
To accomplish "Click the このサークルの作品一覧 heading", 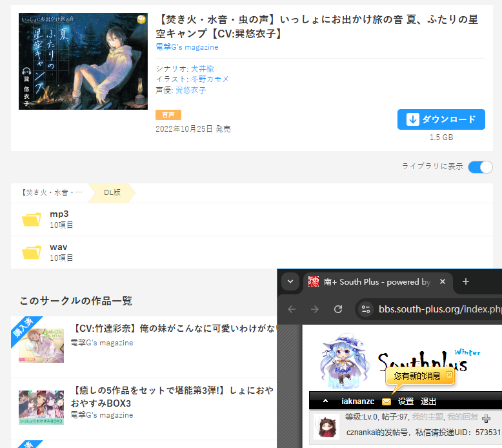I will tap(76, 301).
